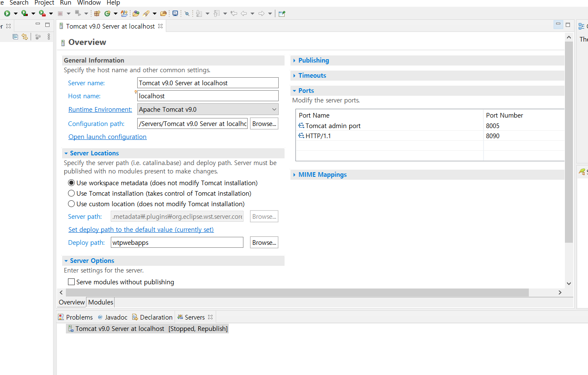Select Tomcat admin port row
This screenshot has width=588, height=375.
[x=430, y=126]
